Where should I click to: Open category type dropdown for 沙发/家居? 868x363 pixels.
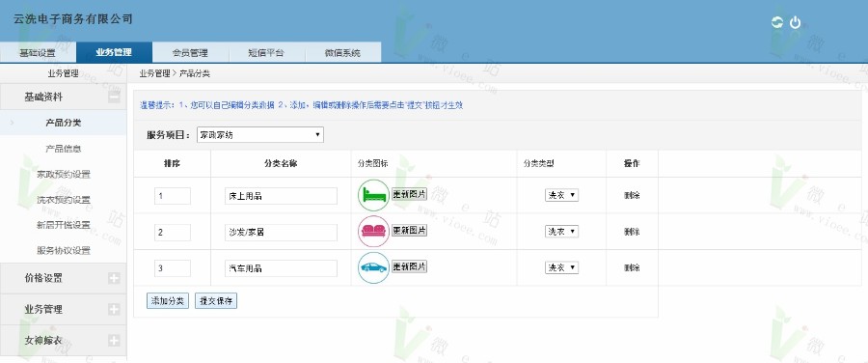click(561, 232)
